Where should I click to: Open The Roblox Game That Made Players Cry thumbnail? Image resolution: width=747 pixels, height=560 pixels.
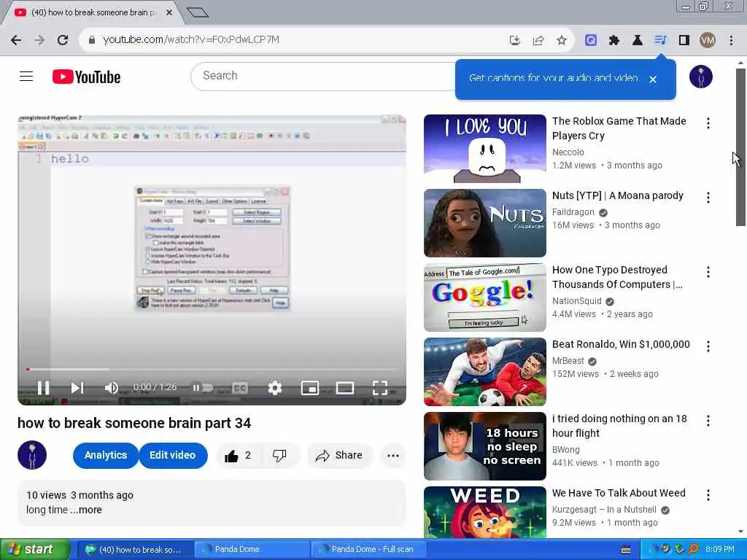click(x=485, y=149)
